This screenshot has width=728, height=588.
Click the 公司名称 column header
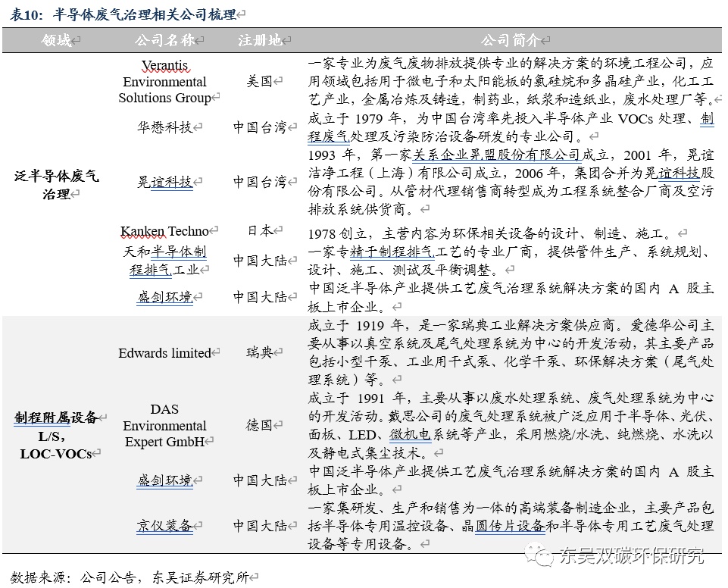point(165,40)
